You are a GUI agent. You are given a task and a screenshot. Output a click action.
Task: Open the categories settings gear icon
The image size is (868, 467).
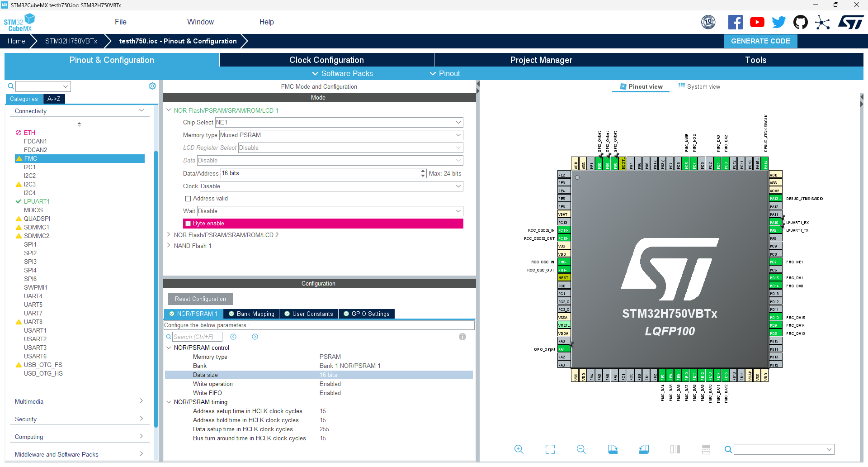click(x=152, y=86)
